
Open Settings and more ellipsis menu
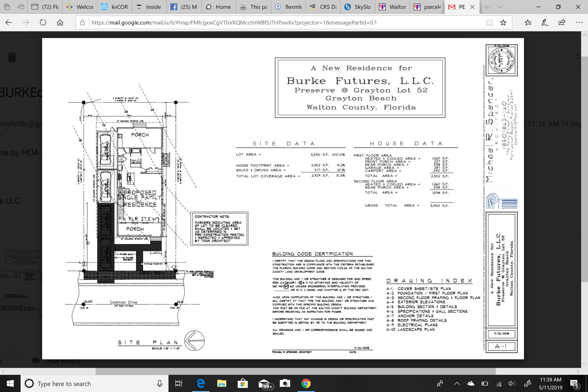579,23
